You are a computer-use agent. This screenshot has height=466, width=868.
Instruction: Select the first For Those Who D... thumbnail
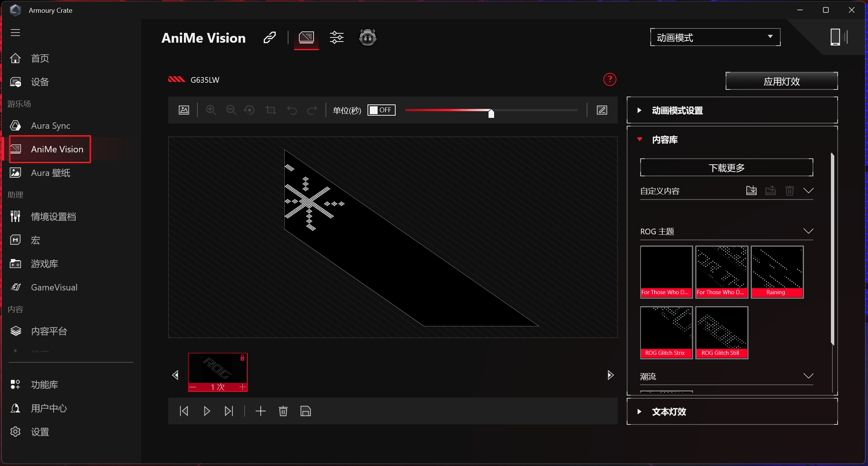(666, 272)
